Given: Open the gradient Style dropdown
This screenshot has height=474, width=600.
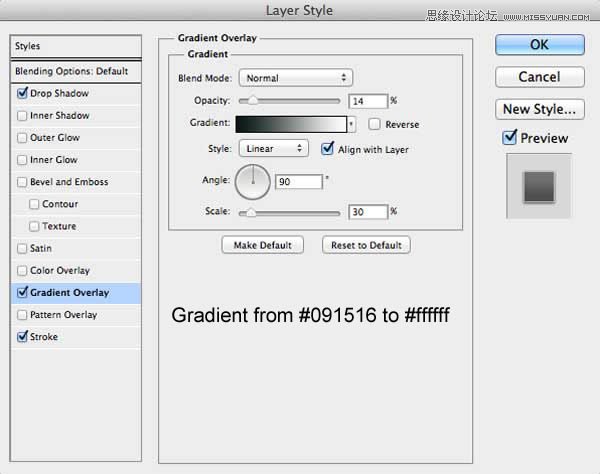Looking at the screenshot, I should coord(274,148).
